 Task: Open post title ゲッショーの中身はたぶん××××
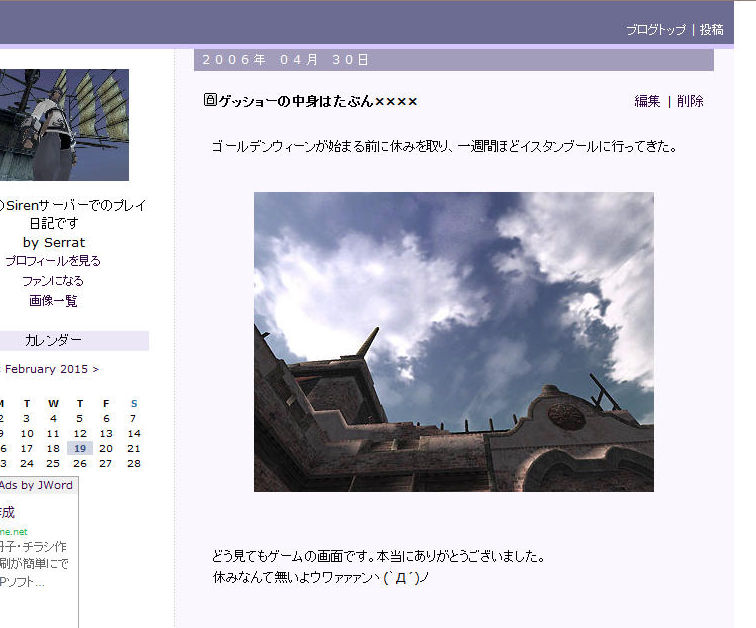(x=318, y=101)
